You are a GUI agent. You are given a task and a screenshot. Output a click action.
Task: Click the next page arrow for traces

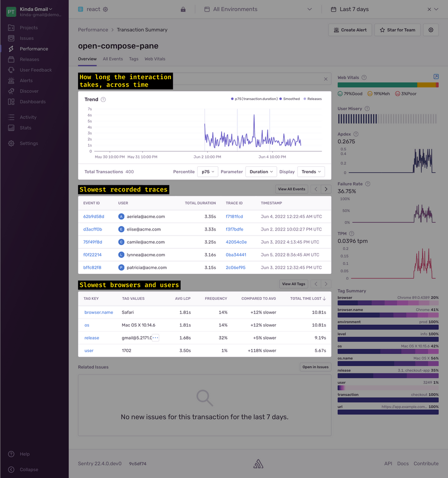pyautogui.click(x=326, y=189)
